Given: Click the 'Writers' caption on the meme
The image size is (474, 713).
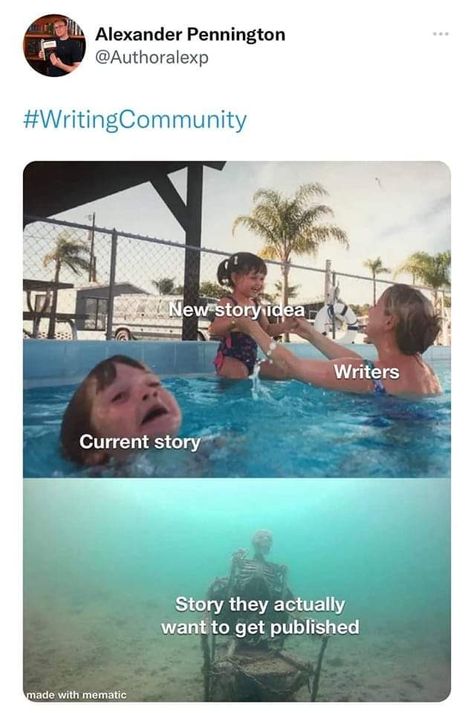Looking at the screenshot, I should pos(367,372).
